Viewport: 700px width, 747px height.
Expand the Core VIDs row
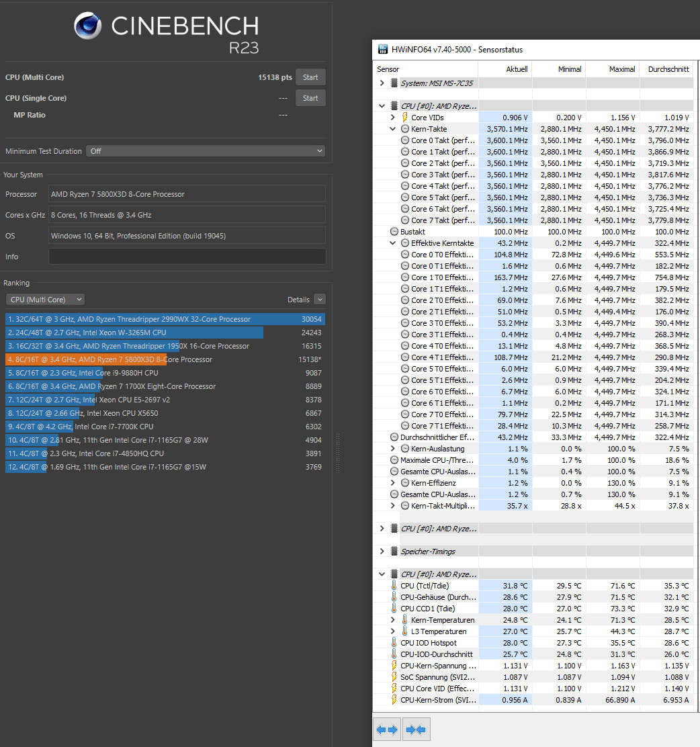[x=392, y=117]
